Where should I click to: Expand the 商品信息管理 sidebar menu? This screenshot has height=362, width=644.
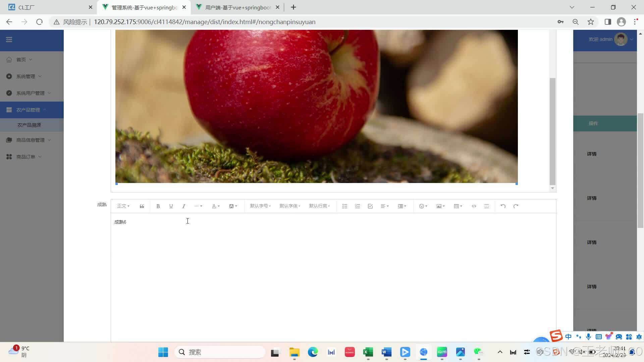[x=30, y=140]
